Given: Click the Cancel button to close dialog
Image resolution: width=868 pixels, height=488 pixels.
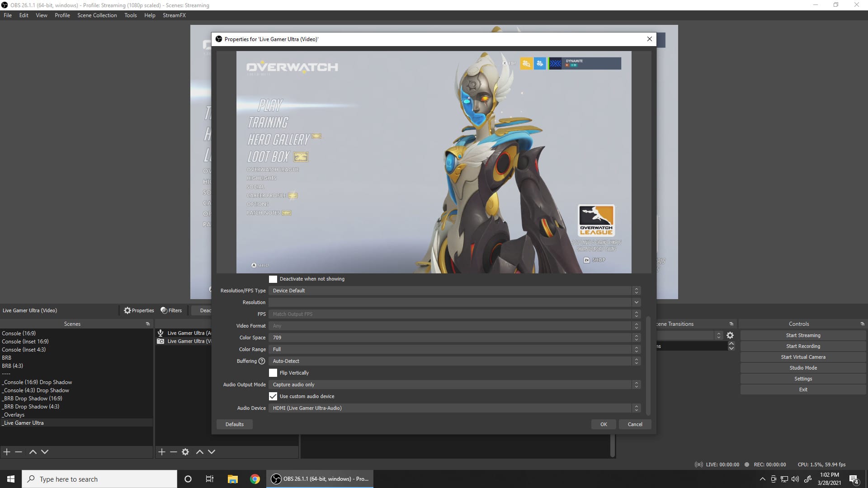Looking at the screenshot, I should tap(634, 424).
